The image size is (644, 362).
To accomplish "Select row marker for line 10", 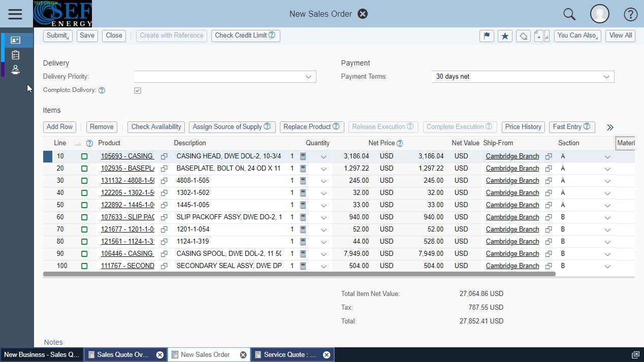I will pyautogui.click(x=48, y=156).
